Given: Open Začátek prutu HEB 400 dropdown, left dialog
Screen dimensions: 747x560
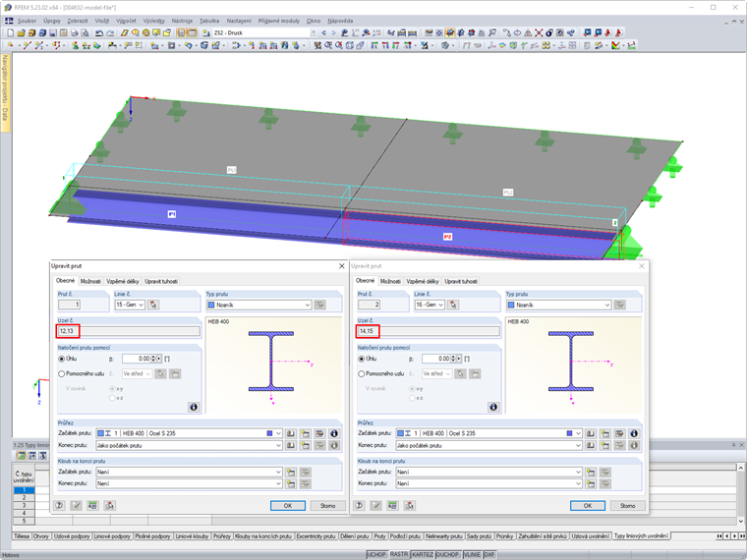Looking at the screenshot, I should (x=279, y=433).
